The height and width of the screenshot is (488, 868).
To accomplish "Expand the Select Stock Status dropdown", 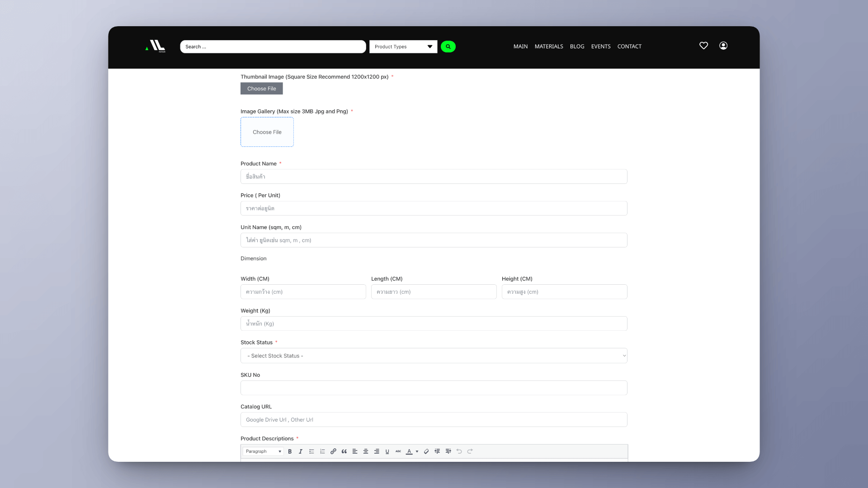I will point(434,356).
